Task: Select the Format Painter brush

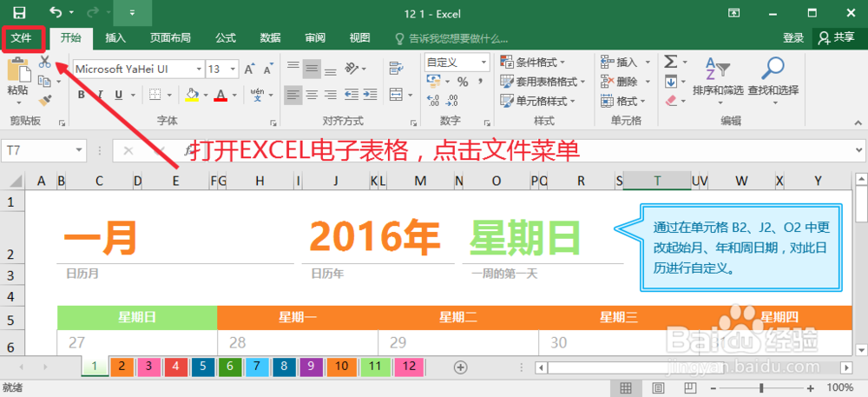Action: [45, 100]
